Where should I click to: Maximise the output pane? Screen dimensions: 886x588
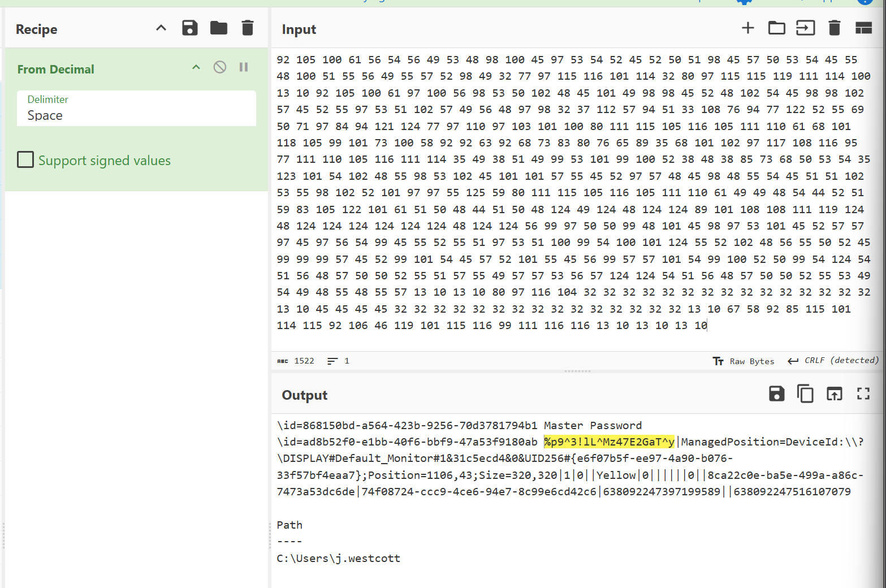click(863, 394)
